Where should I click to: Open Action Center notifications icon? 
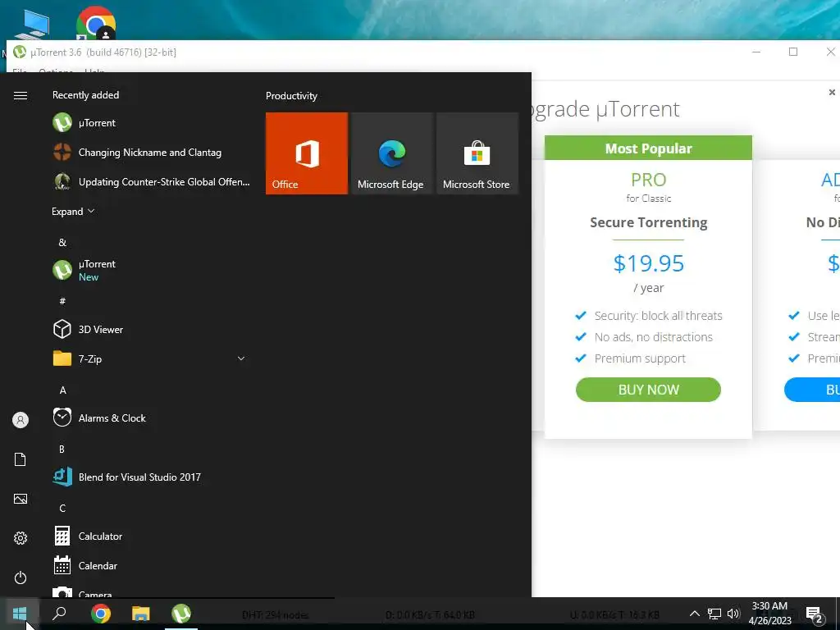815,614
